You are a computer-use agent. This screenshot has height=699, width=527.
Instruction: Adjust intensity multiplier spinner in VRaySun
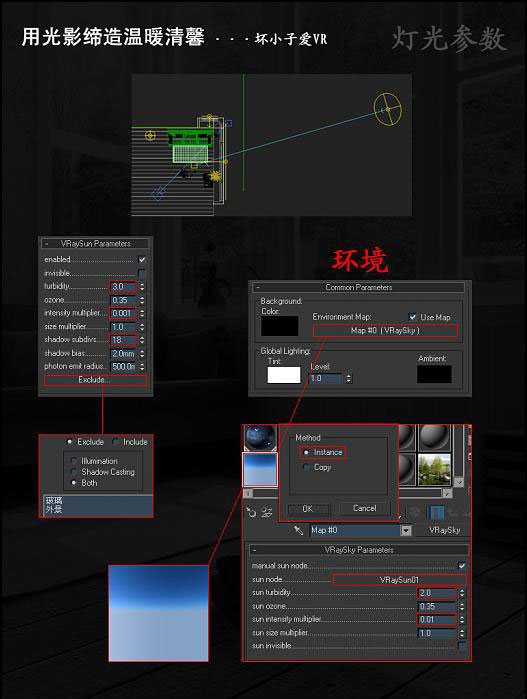click(142, 313)
